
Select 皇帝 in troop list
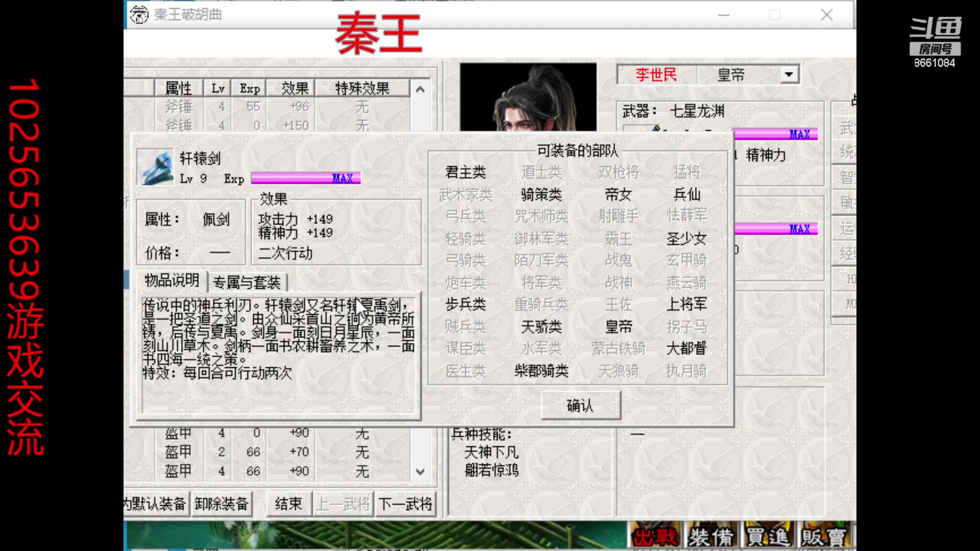pyautogui.click(x=618, y=327)
